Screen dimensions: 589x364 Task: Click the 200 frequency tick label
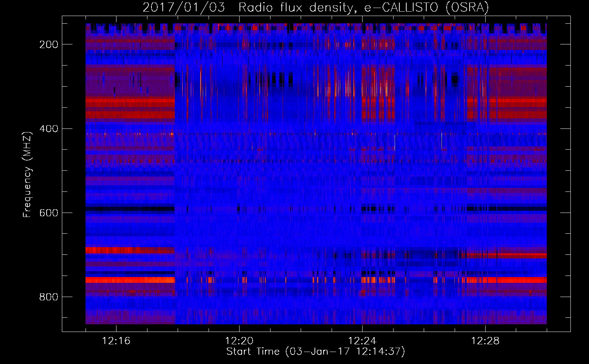pyautogui.click(x=49, y=44)
